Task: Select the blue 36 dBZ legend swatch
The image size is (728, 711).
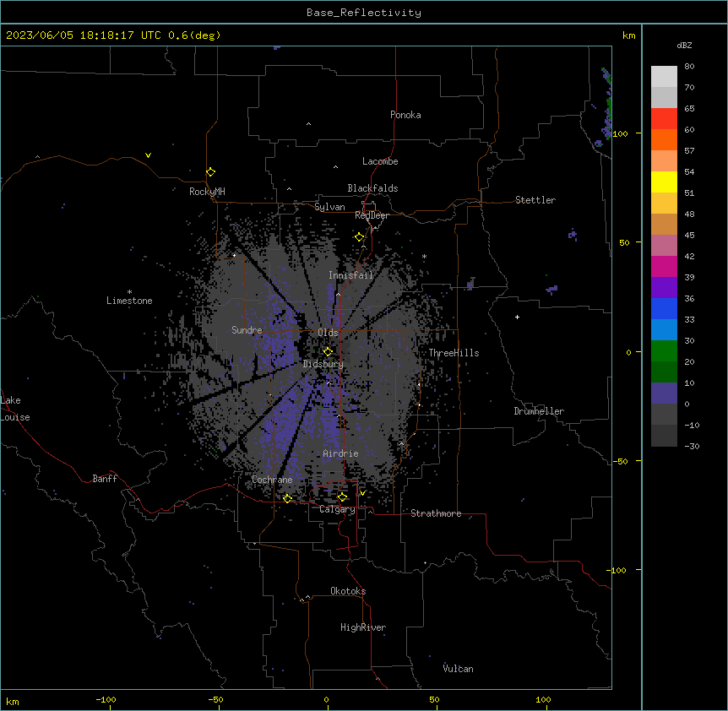Action: 664,308
